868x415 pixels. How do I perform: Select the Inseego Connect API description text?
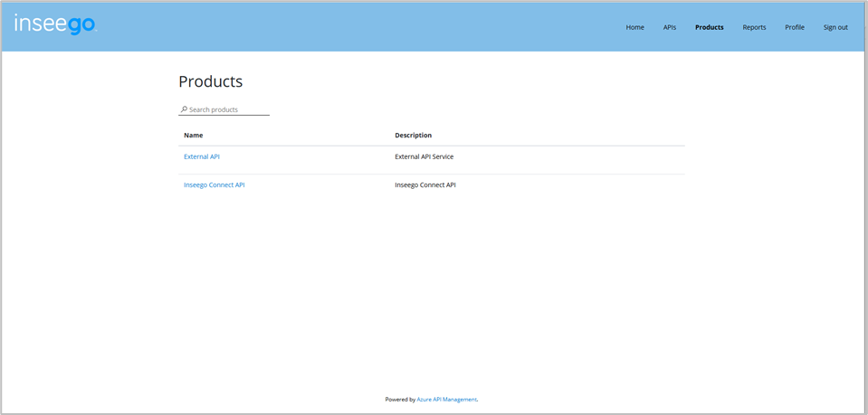425,185
